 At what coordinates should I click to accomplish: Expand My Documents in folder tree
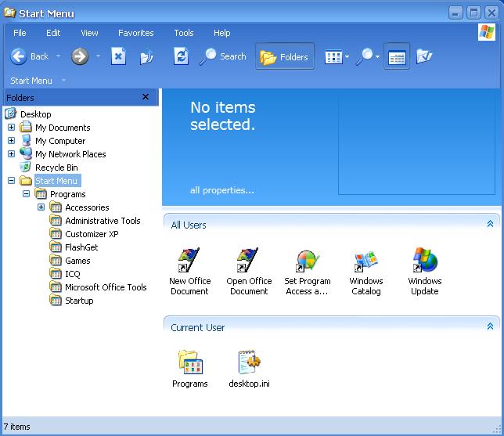[11, 128]
